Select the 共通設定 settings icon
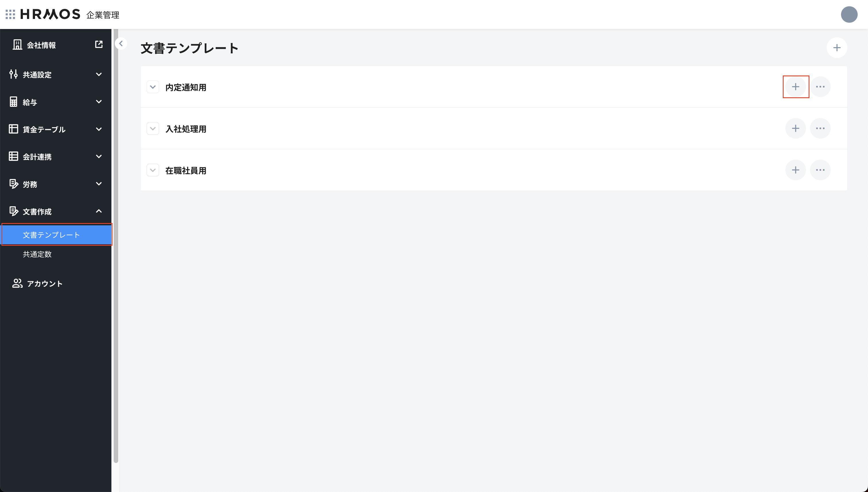The width and height of the screenshot is (868, 492). point(13,74)
